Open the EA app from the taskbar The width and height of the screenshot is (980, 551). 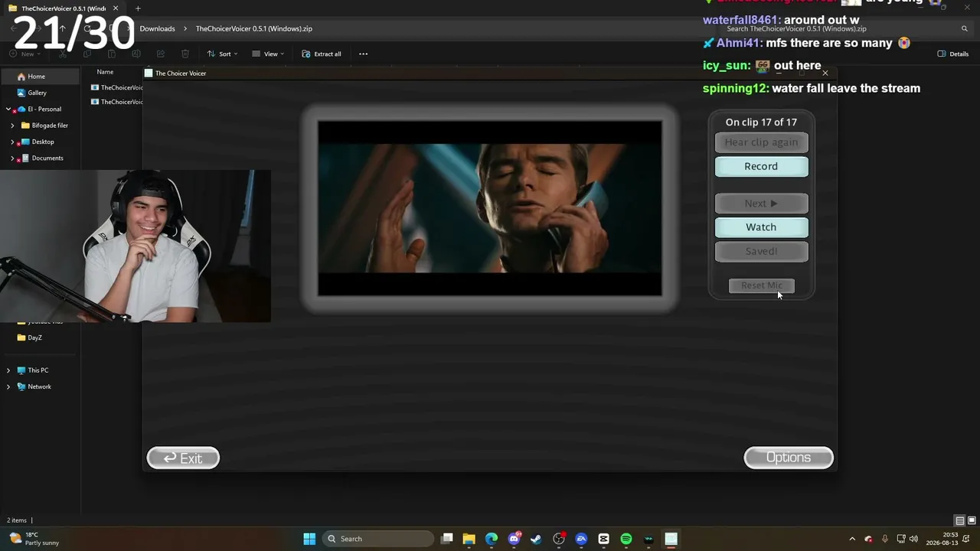coord(581,539)
